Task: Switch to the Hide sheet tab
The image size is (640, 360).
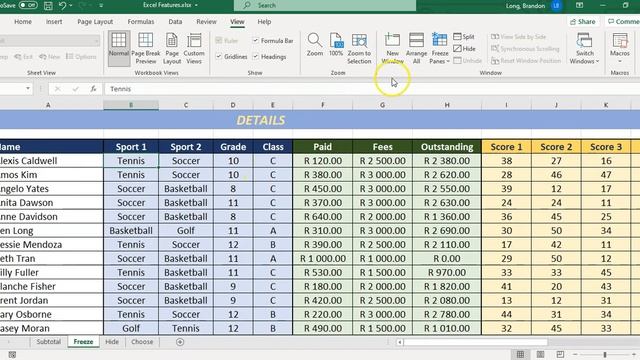Action: click(112, 342)
